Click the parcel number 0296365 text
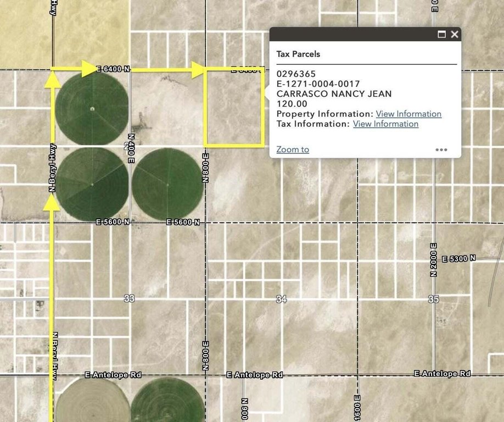Viewport: 504px width, 422px height. coord(296,74)
